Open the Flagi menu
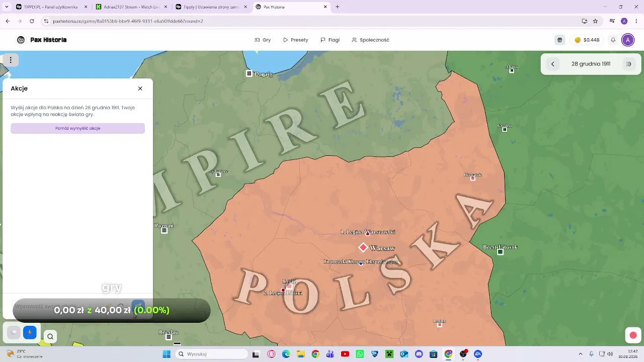 (330, 40)
